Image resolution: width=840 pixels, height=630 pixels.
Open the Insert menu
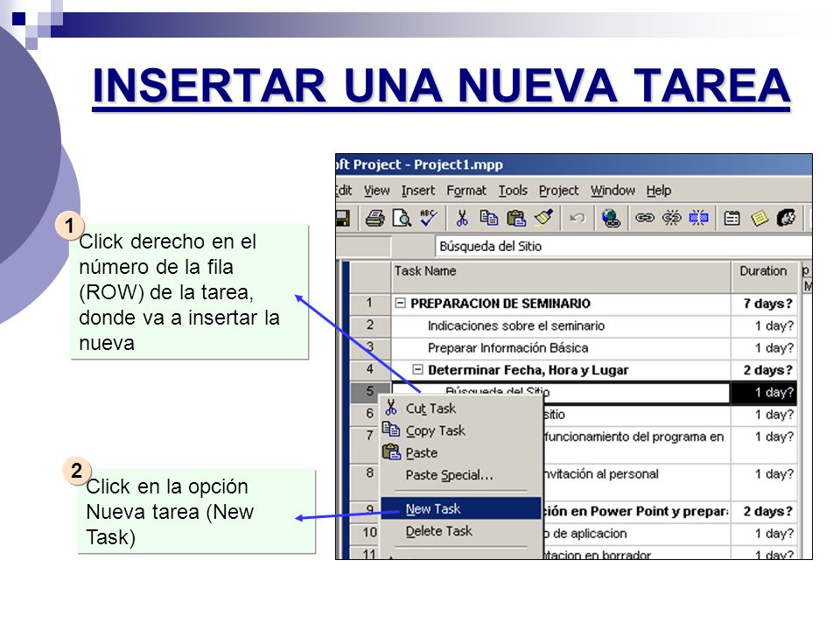[418, 191]
